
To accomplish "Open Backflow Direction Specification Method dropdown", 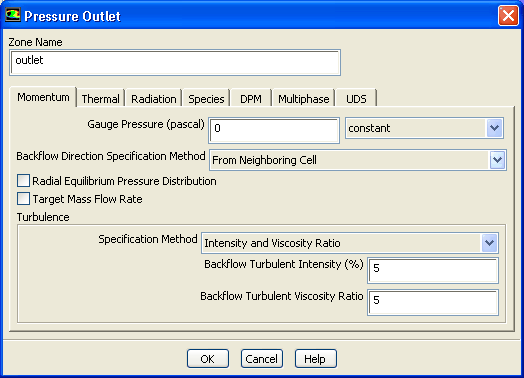I will (358, 160).
